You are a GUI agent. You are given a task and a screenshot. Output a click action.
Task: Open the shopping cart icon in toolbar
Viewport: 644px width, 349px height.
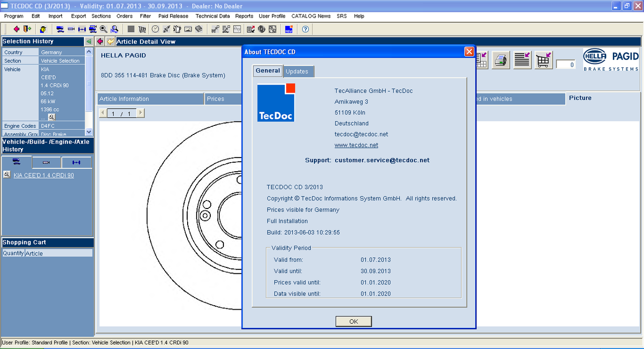tap(142, 29)
